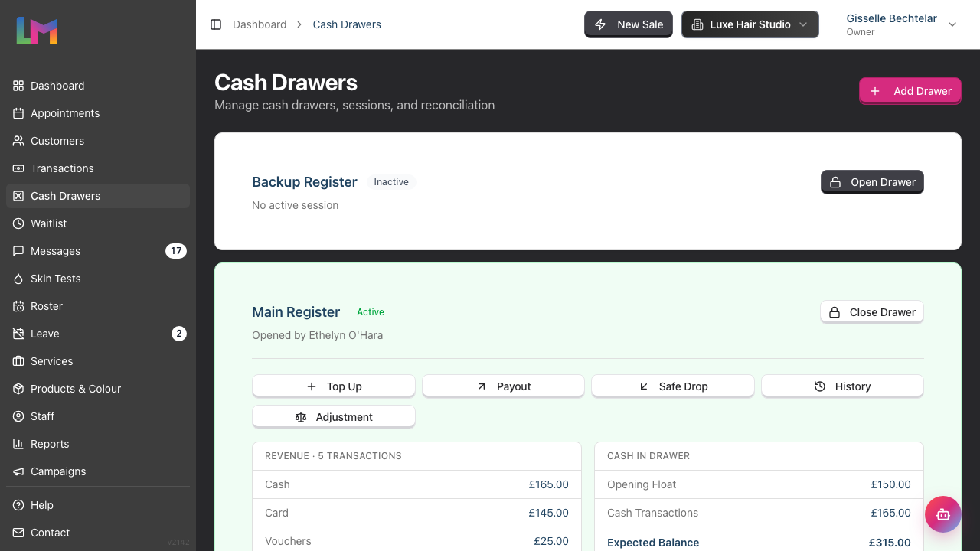Click the Cash Transactions row label
Screen dimensions: 980x551
(653, 513)
